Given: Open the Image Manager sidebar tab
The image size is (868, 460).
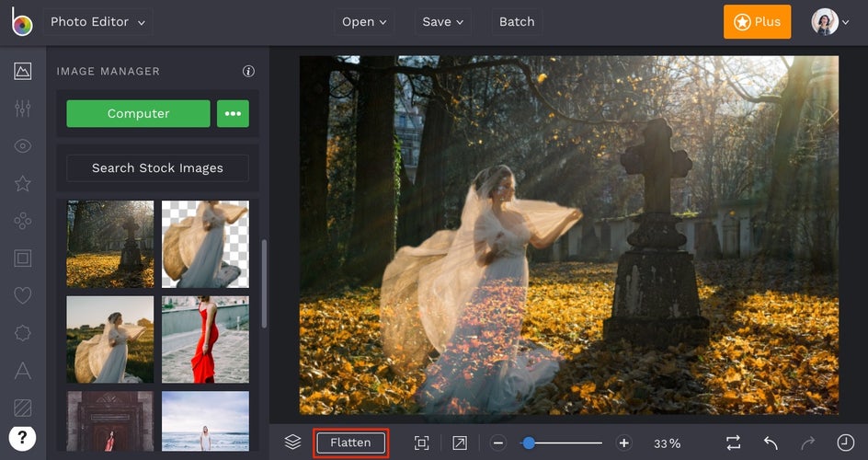Looking at the screenshot, I should pos(23,71).
